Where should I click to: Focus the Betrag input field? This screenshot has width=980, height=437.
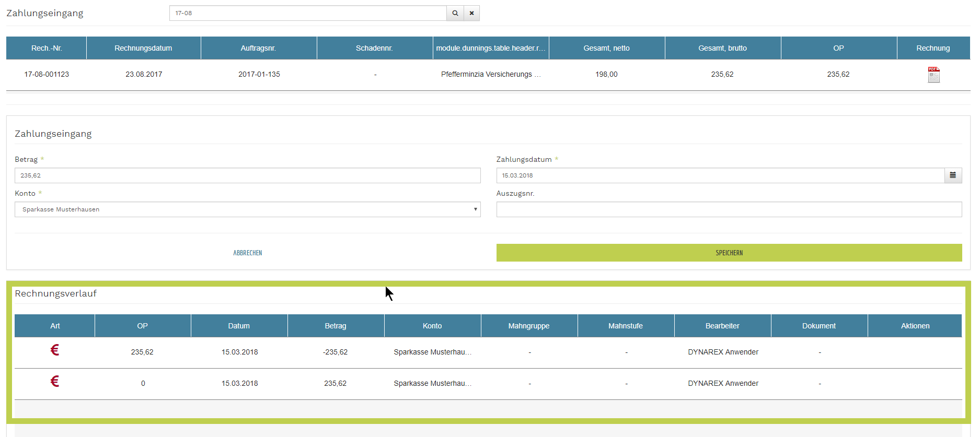tap(247, 175)
